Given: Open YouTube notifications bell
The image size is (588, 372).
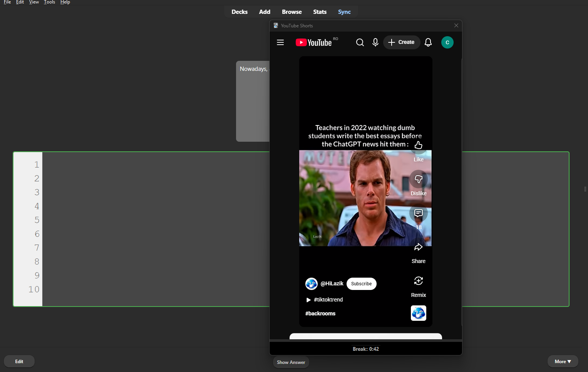Looking at the screenshot, I should [x=428, y=42].
